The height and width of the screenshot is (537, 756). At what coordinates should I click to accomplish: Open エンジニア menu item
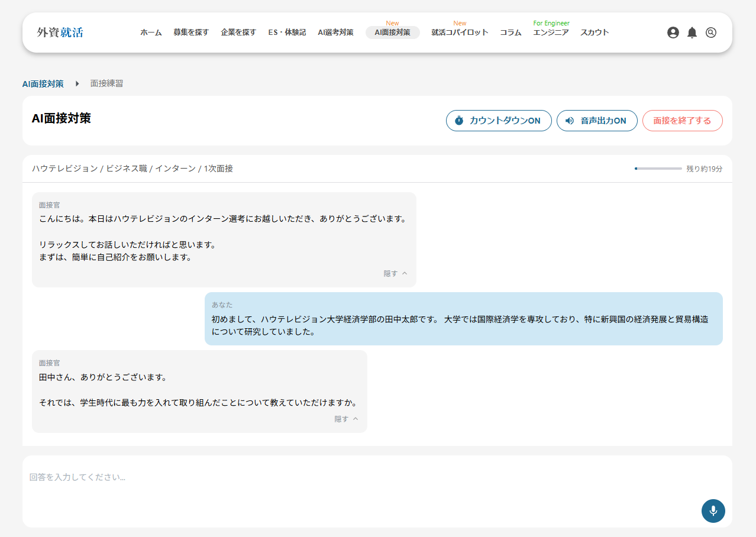[551, 33]
